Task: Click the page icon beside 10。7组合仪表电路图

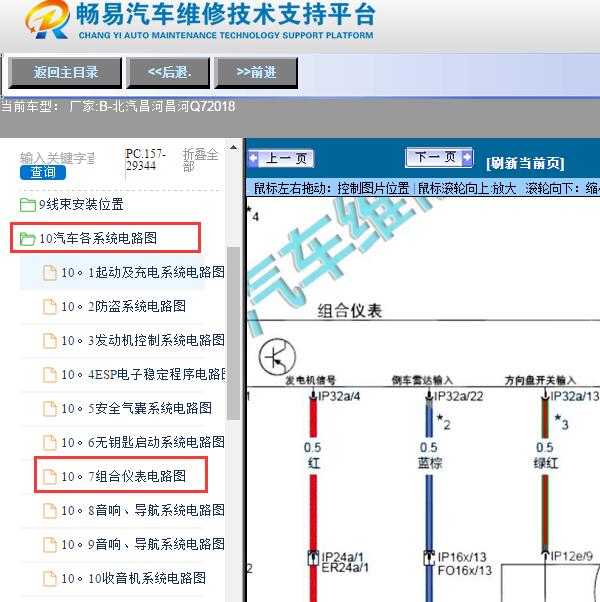Action: pos(50,476)
